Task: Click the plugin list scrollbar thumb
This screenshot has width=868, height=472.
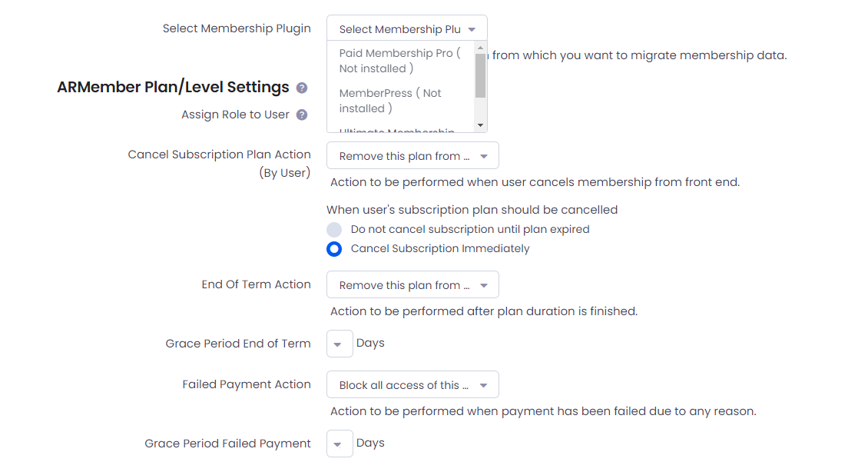Action: point(481,75)
